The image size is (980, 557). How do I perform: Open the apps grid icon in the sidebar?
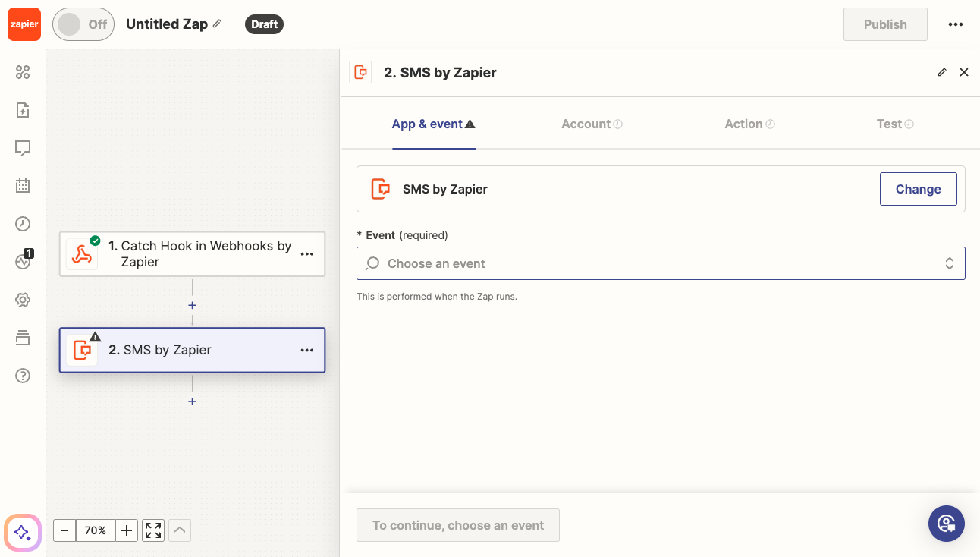[x=23, y=72]
